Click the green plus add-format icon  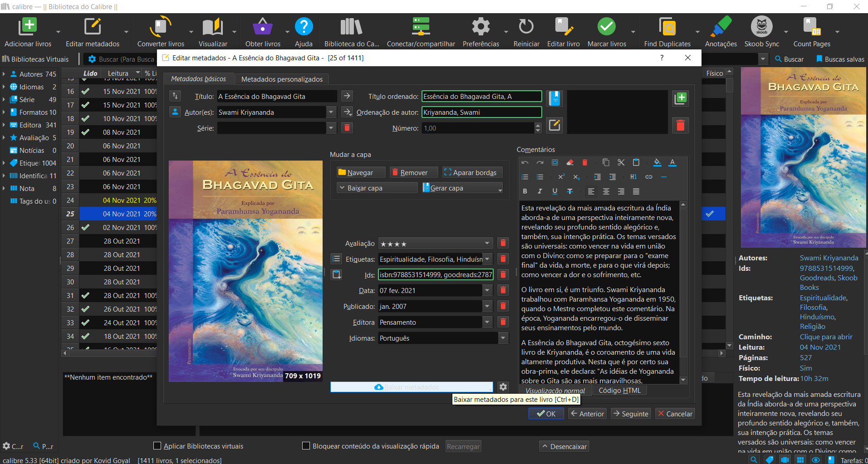[x=680, y=98]
